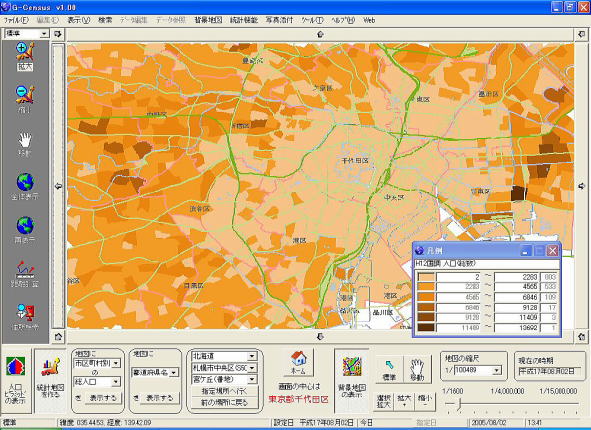Click the 縮小 − button
The width and height of the screenshot is (591, 430).
coord(424,402)
